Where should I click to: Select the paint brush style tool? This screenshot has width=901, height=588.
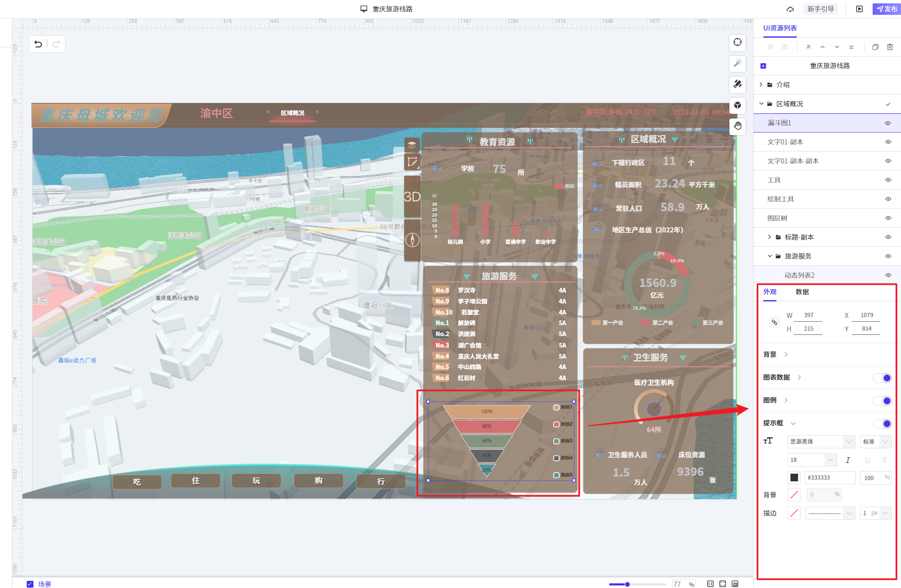coord(737,84)
